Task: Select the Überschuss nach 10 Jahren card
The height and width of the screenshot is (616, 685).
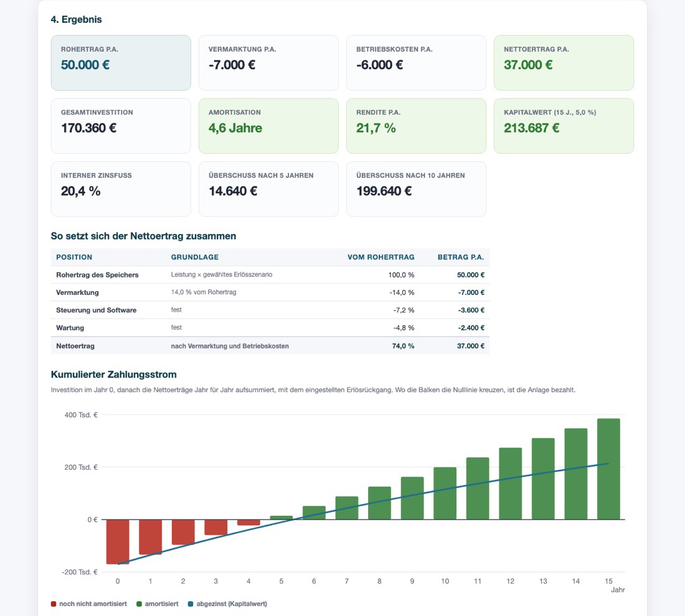Action: coord(417,189)
